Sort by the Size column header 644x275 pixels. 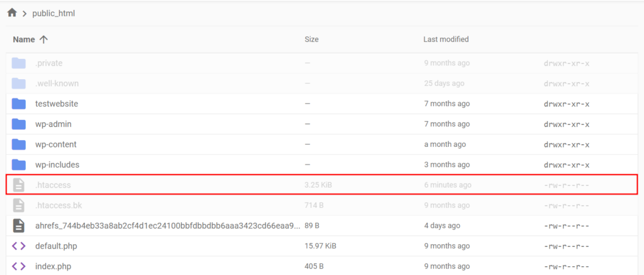pos(311,40)
